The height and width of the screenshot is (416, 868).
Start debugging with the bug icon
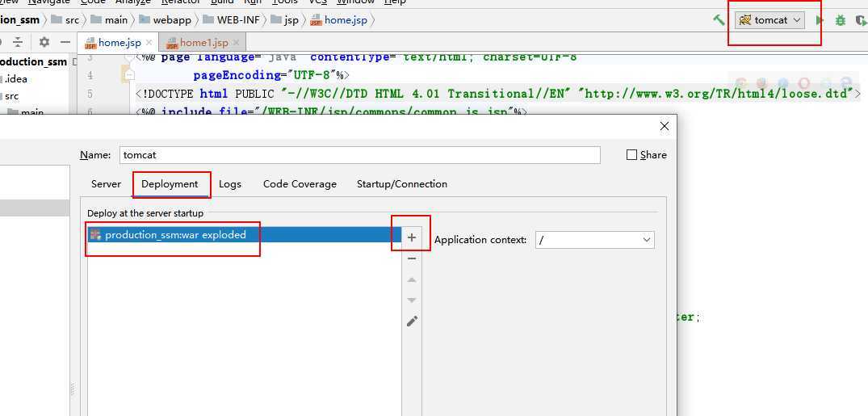pos(841,20)
